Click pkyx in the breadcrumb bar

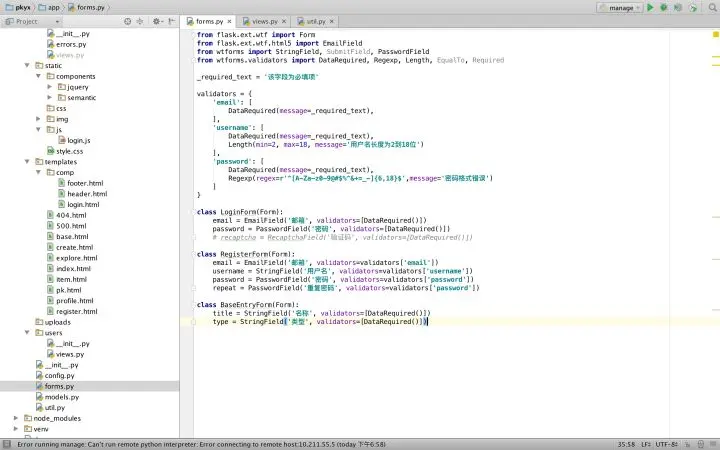click(x=18, y=7)
